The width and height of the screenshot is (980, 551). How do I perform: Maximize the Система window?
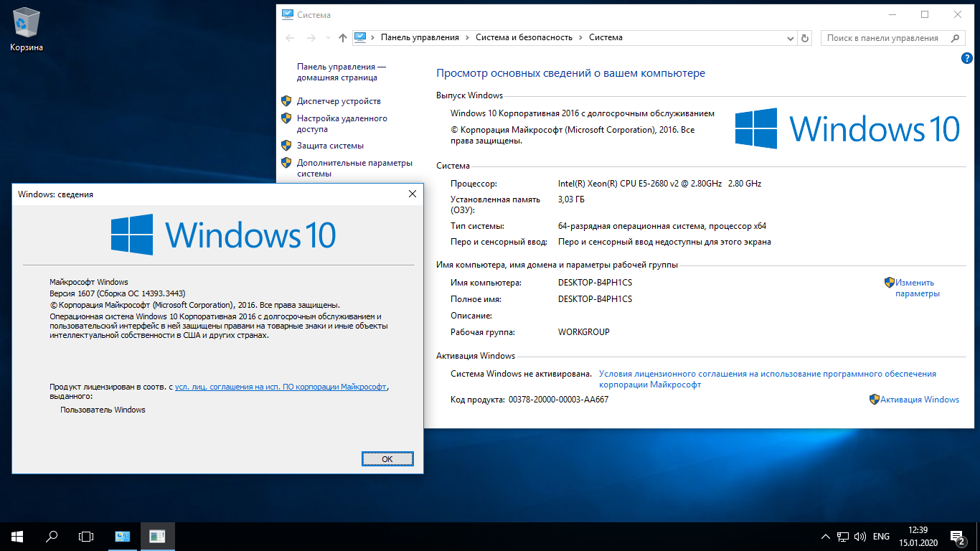pos(925,14)
